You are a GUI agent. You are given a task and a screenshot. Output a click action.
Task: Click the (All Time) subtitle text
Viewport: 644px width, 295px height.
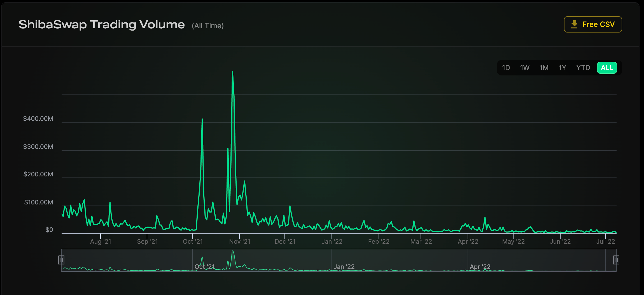point(207,26)
